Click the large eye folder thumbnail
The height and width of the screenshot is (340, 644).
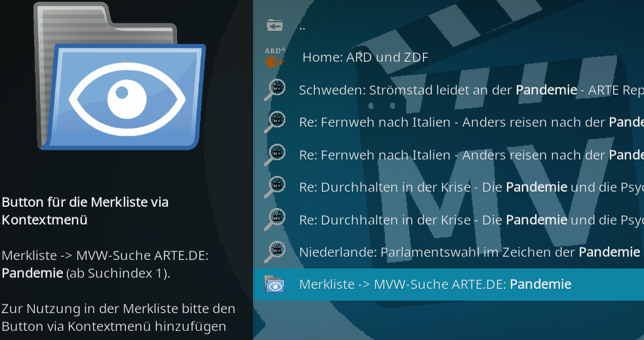119,77
